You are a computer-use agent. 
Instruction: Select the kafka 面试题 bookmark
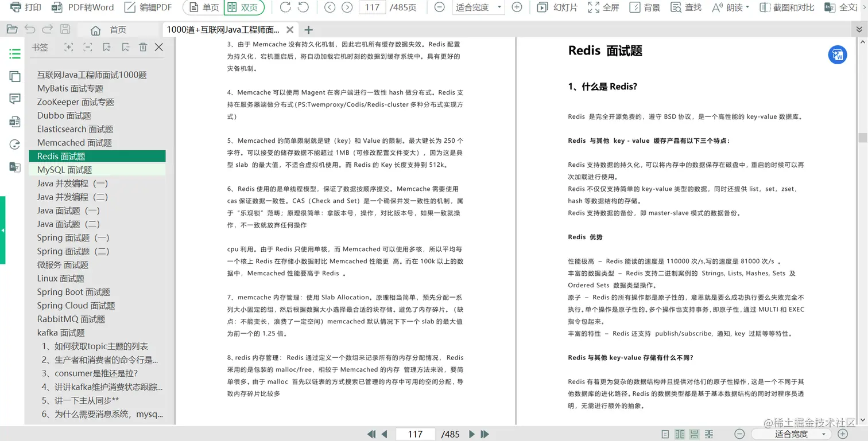61,333
